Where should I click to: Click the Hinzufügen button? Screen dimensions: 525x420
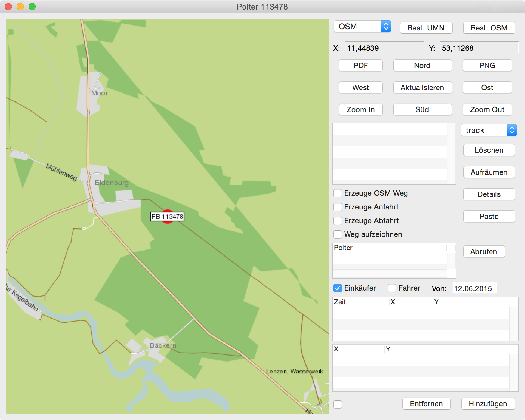(x=488, y=404)
